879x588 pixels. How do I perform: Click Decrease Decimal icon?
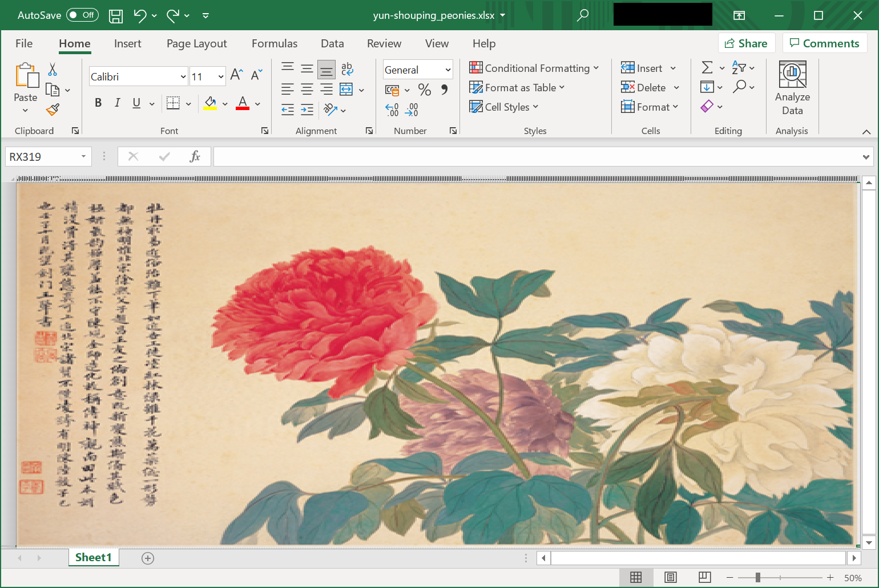[x=412, y=110]
